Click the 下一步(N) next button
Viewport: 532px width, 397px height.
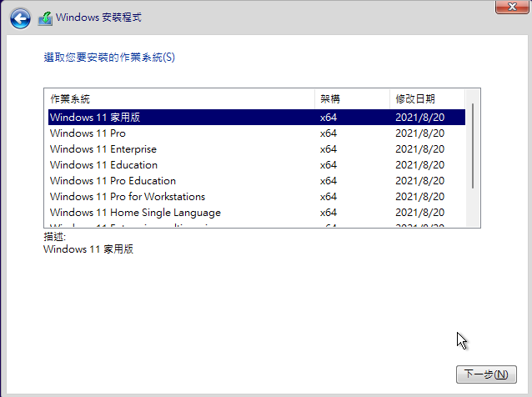(486, 374)
